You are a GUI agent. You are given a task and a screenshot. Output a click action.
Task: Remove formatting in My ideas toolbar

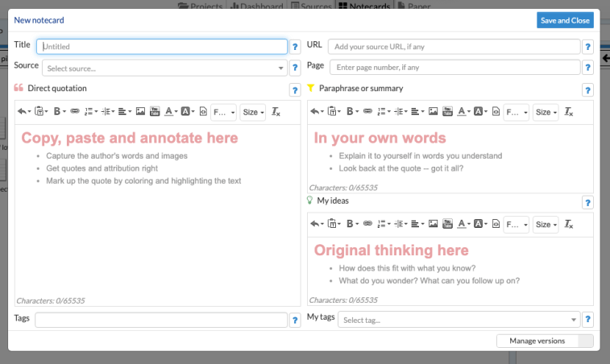568,224
